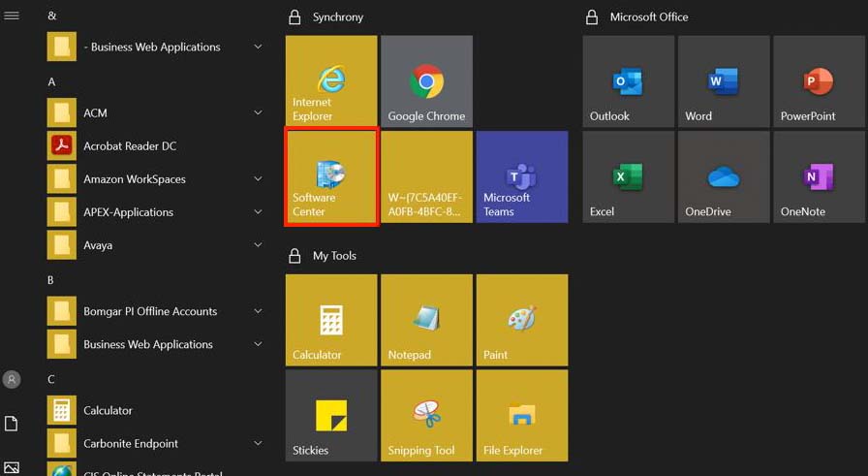Expand the - Business Web Applications chevron

pyautogui.click(x=258, y=47)
